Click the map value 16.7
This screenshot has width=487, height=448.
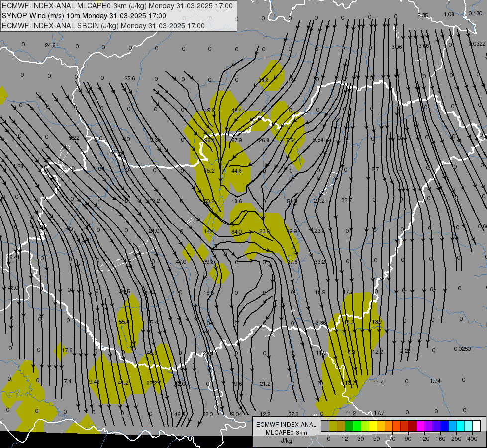pos(373,169)
